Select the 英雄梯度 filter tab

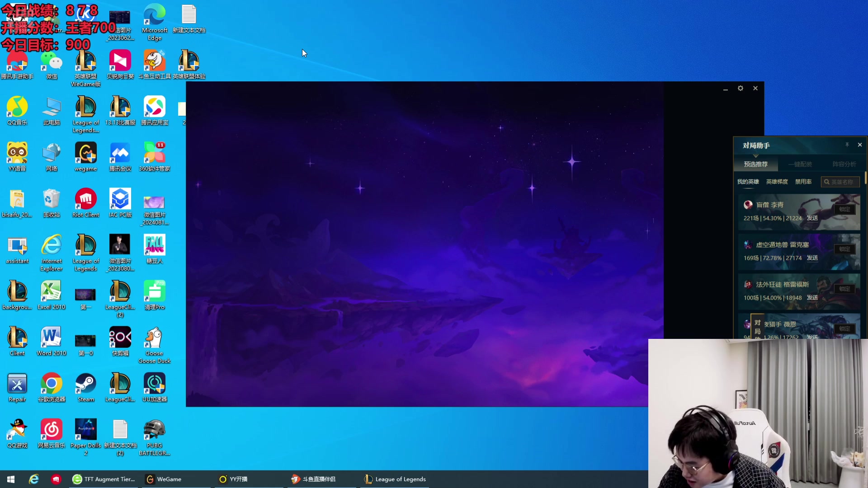(x=777, y=182)
